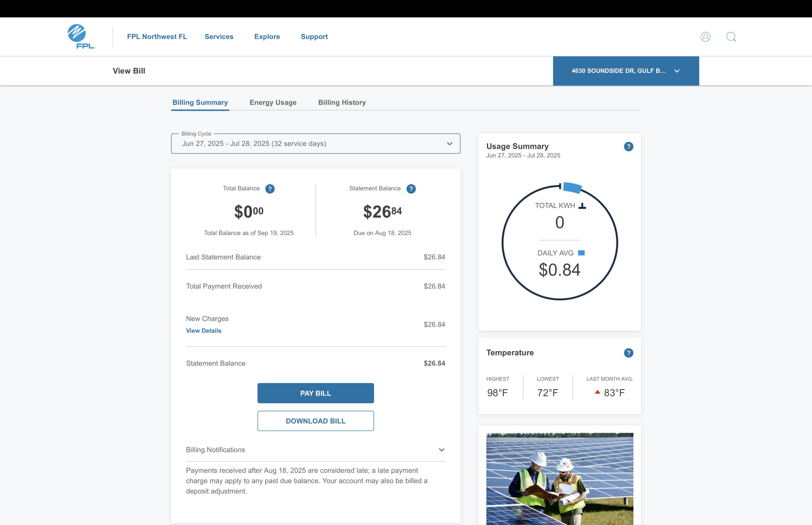
Task: Click the Total KWH meter icon
Action: point(582,206)
